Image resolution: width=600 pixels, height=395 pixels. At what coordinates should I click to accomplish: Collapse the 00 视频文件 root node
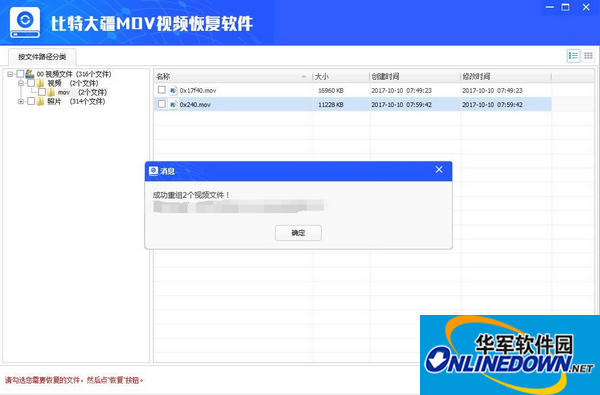[10, 74]
